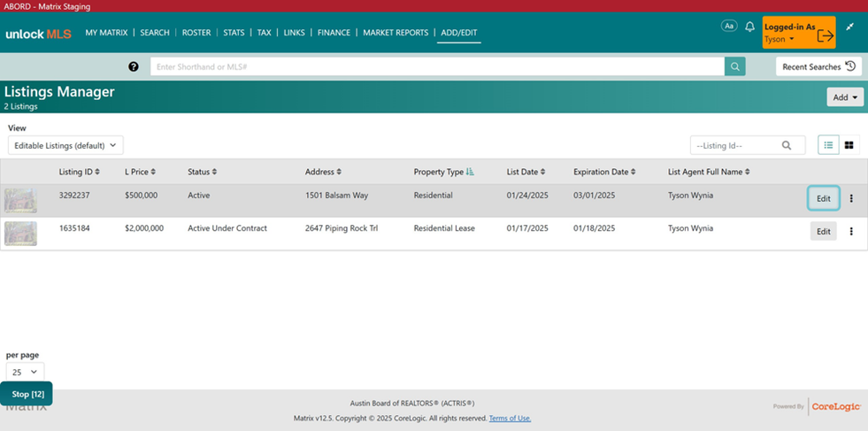Screen dimensions: 868x431
Task: Open more options for listing 1635184
Action: point(851,231)
